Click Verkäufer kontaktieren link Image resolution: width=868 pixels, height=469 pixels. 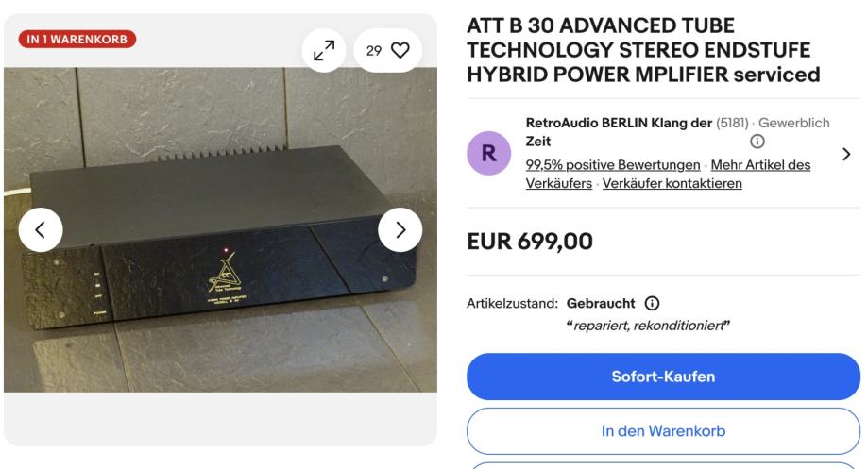tap(672, 183)
